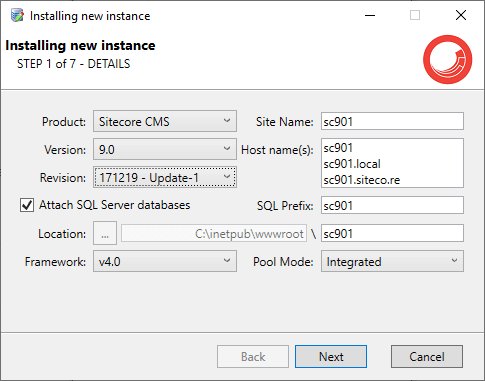The width and height of the screenshot is (485, 381).
Task: Click the C:\inetpub\wwwroot location path
Action: (214, 233)
